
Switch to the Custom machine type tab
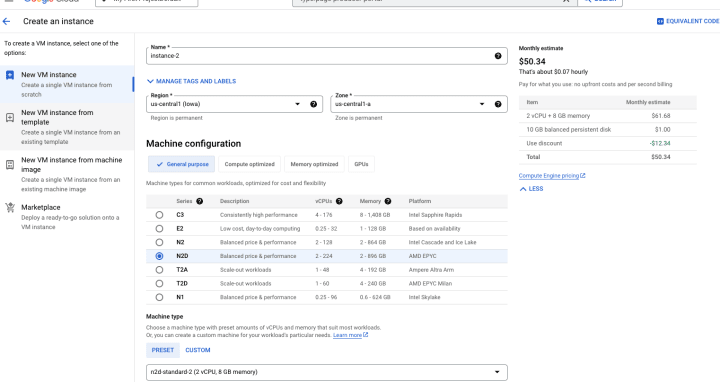coord(198,350)
